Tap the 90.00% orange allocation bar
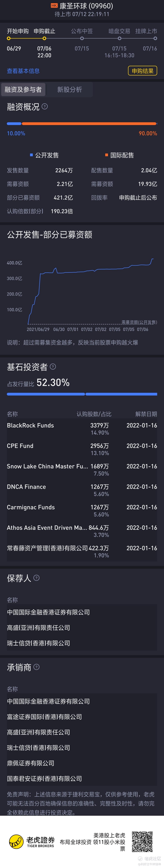The width and height of the screenshot is (164, 868). tap(89, 124)
